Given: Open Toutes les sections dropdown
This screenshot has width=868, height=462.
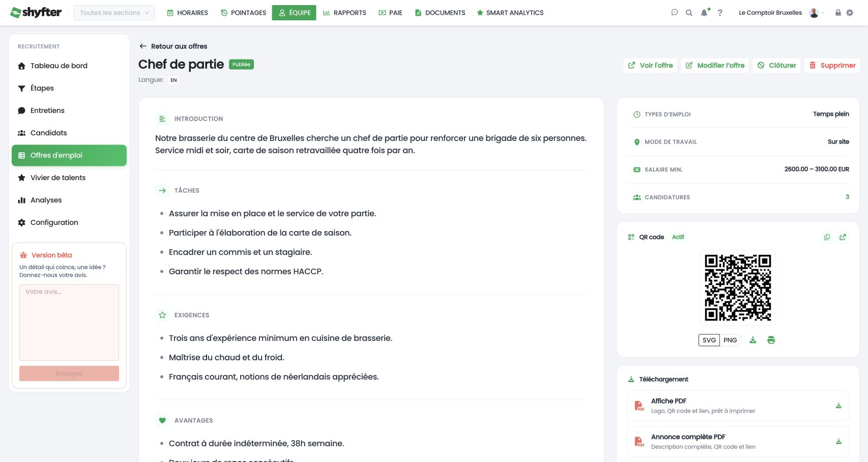Looking at the screenshot, I should pyautogui.click(x=114, y=13).
